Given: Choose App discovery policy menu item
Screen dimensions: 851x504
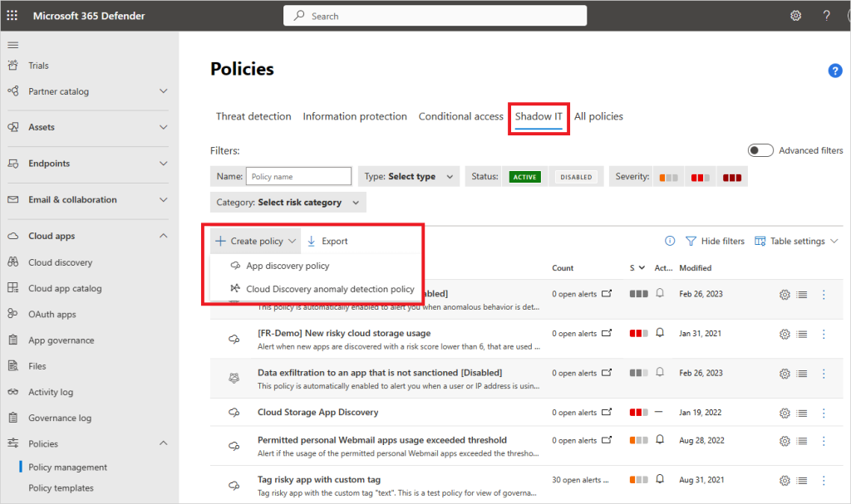Looking at the screenshot, I should (x=288, y=266).
